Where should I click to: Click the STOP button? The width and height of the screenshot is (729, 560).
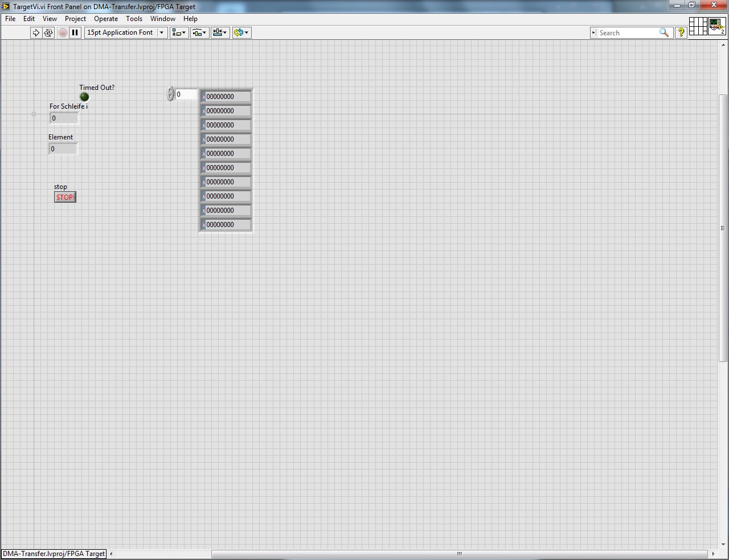(x=65, y=197)
